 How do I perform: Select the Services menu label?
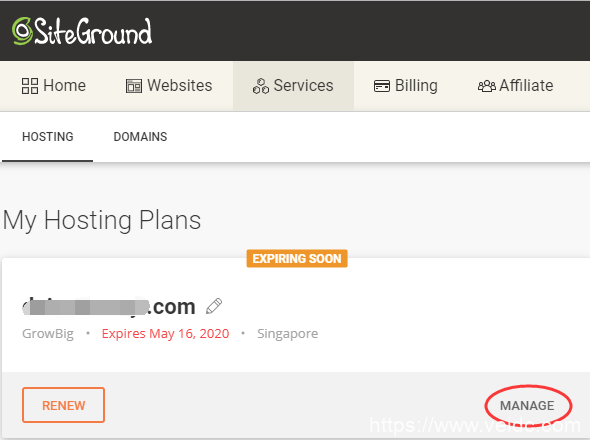pos(303,85)
